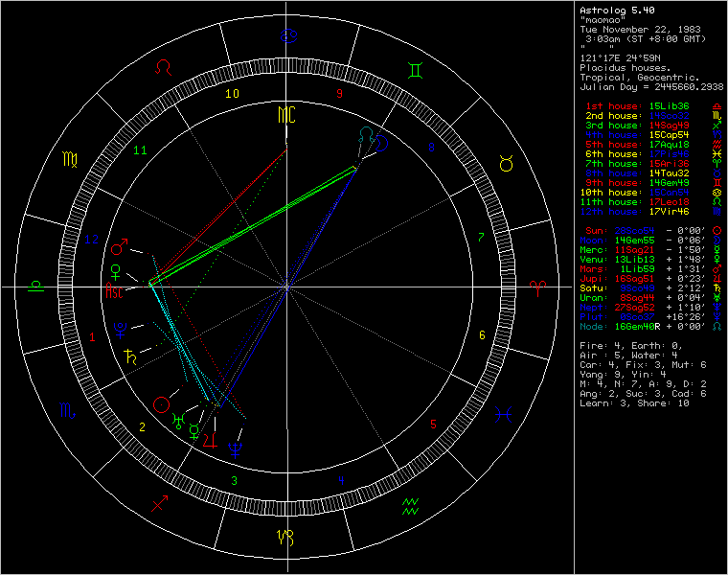Click the Scorpio zodiac glyph on the wheel
Viewport: 728px width, 575px height.
[x=67, y=410]
